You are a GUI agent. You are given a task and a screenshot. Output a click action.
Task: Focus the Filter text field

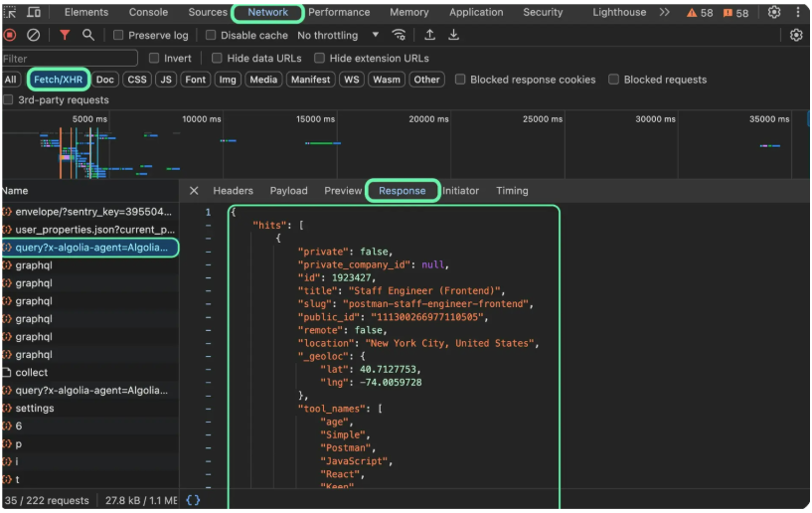click(70, 58)
